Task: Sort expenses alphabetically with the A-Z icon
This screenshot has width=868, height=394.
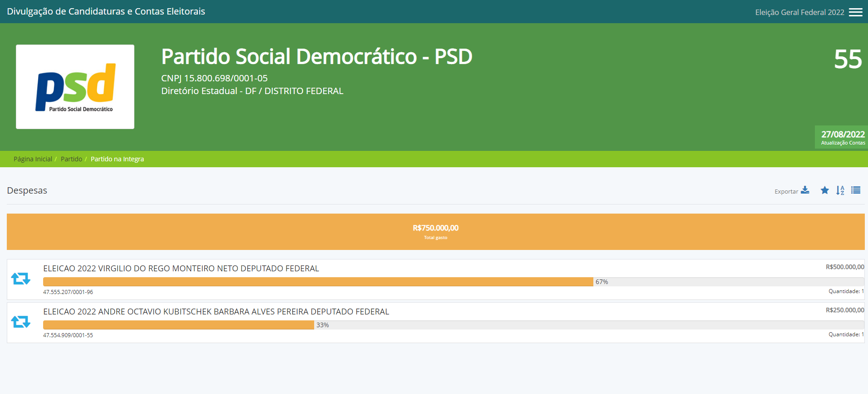Action: (840, 190)
